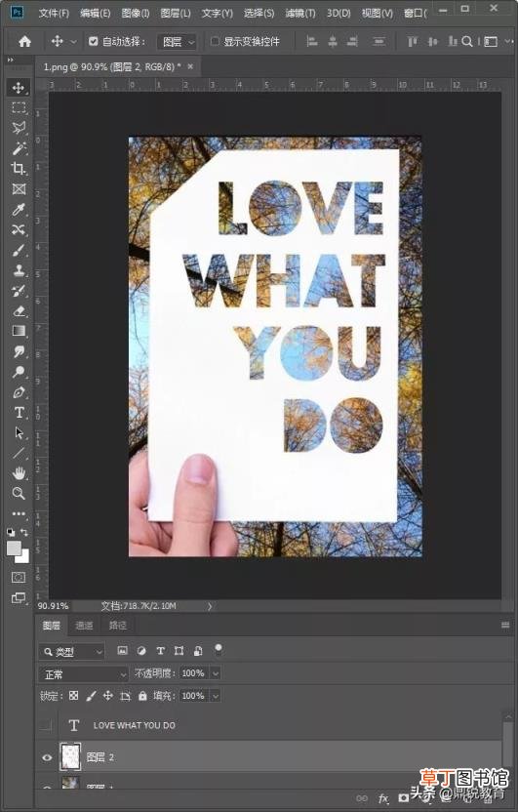The height and width of the screenshot is (812, 518).
Task: Select the 图层 2 layer thumbnail
Action: click(x=70, y=756)
